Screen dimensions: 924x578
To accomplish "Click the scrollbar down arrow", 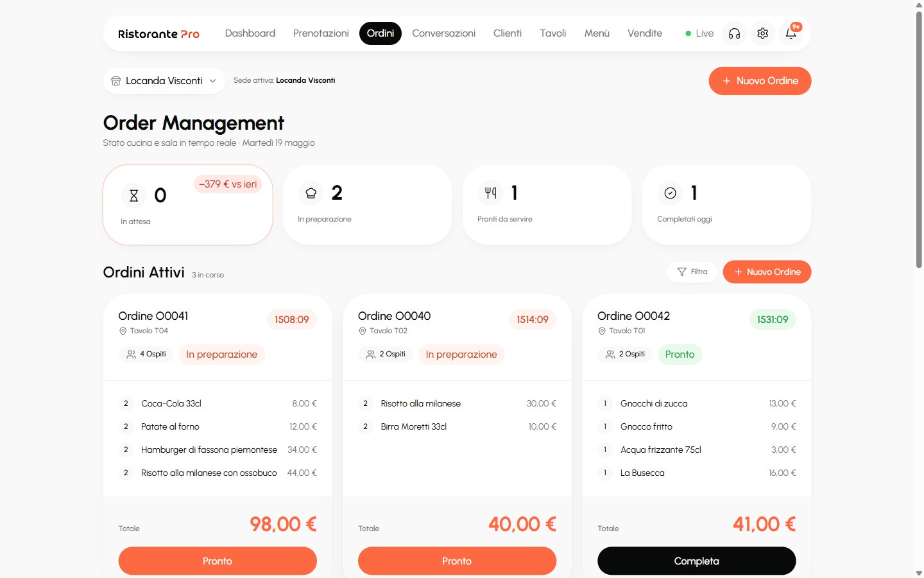I will point(919,573).
